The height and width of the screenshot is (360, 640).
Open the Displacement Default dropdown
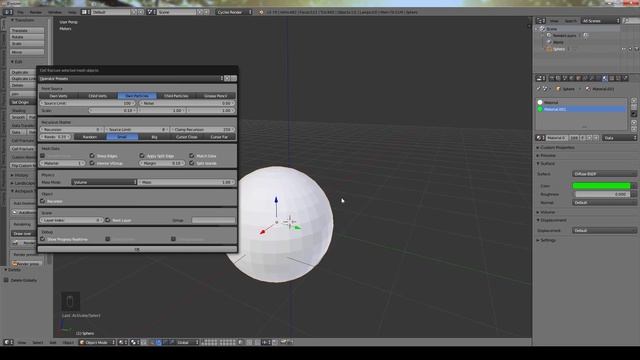coord(604,230)
